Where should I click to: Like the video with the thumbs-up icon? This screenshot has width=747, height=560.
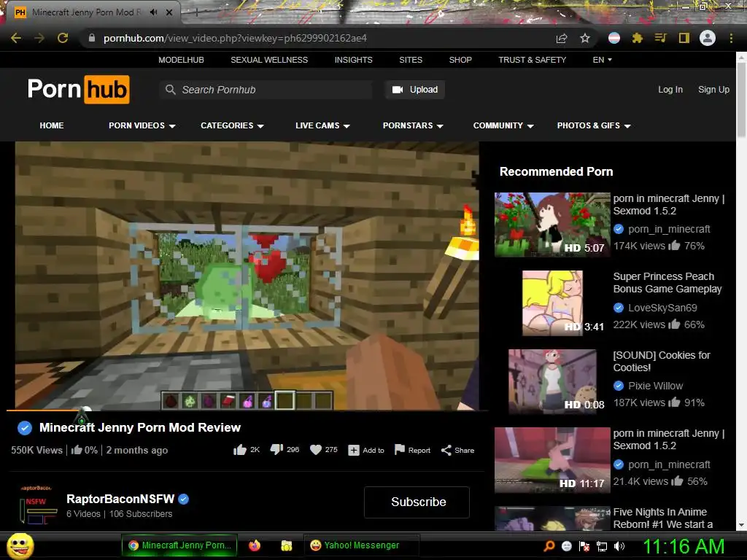239,450
